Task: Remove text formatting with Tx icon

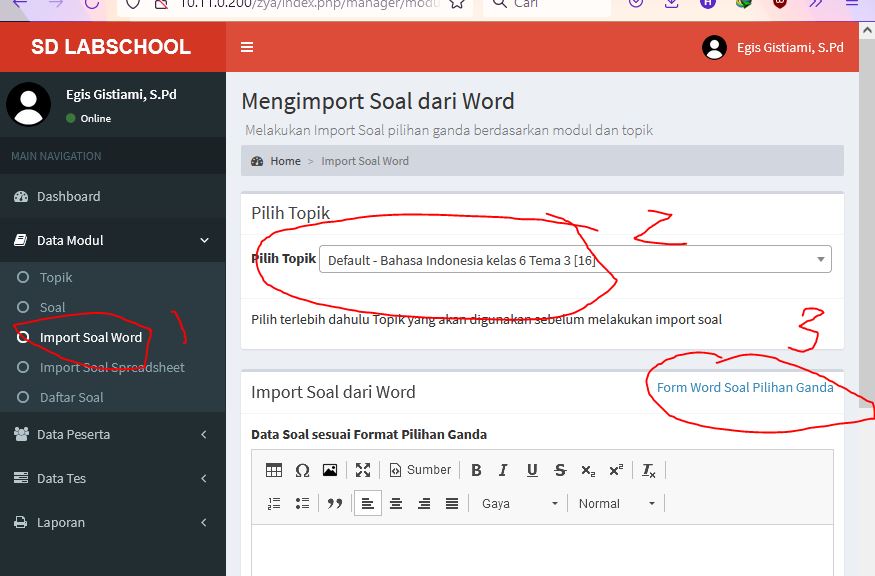Action: (x=648, y=470)
